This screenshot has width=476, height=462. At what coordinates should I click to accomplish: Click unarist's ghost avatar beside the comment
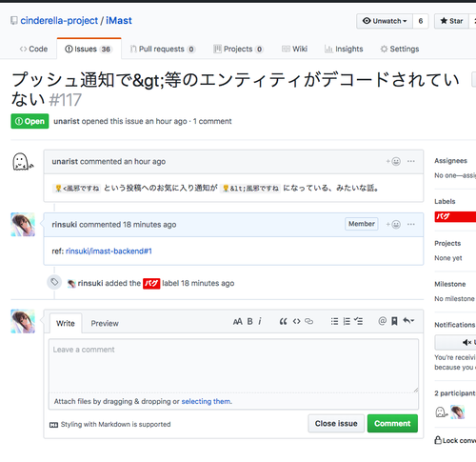[22, 162]
